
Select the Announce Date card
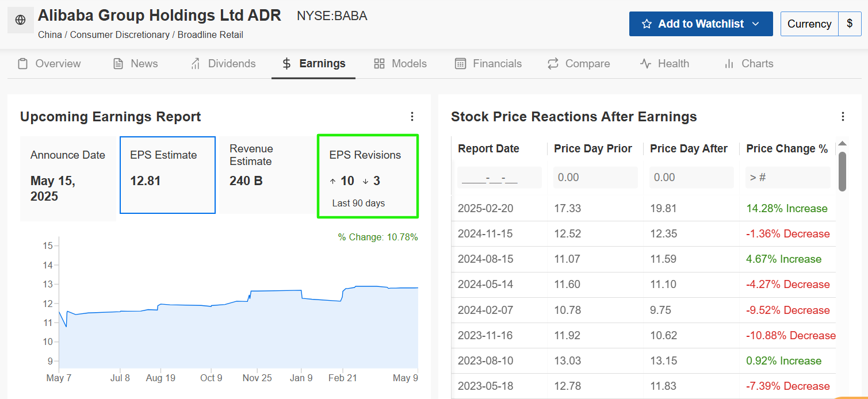click(x=68, y=178)
